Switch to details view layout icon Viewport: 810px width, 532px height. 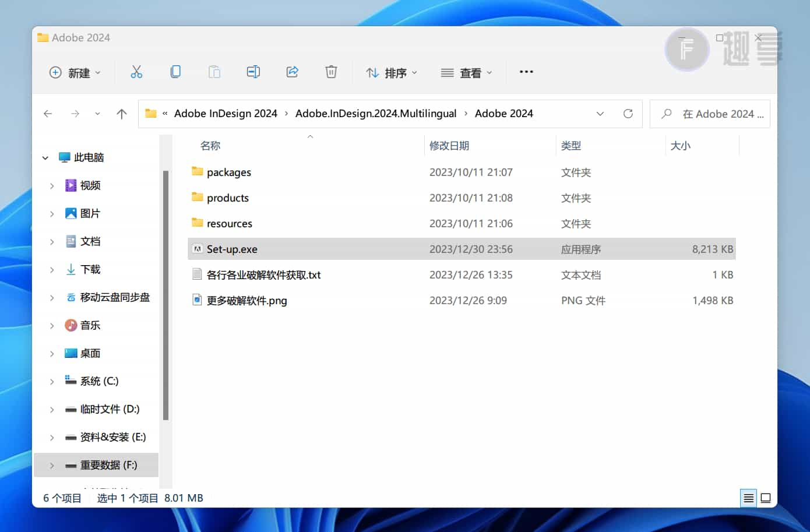[749, 498]
